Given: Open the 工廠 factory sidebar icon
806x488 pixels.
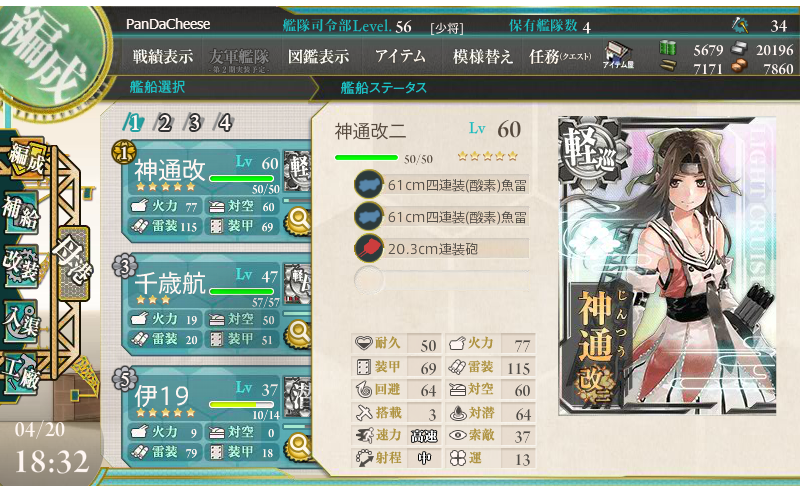Looking at the screenshot, I should click(x=21, y=374).
